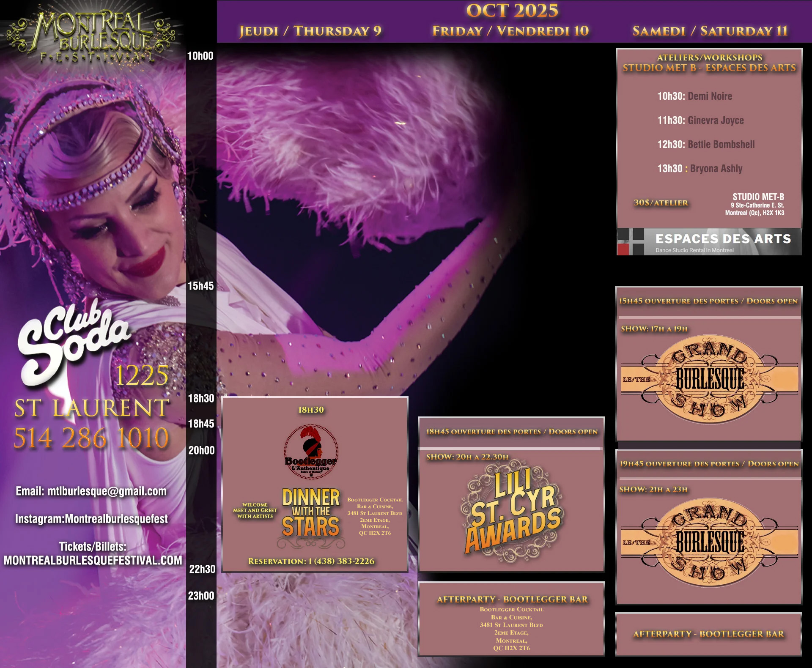Click the mtlburlesque@gmail.com email address
The height and width of the screenshot is (668, 812).
click(x=107, y=491)
